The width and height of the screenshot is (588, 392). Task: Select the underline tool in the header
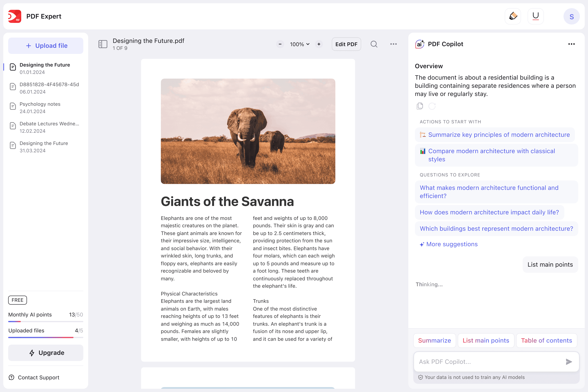(x=536, y=17)
